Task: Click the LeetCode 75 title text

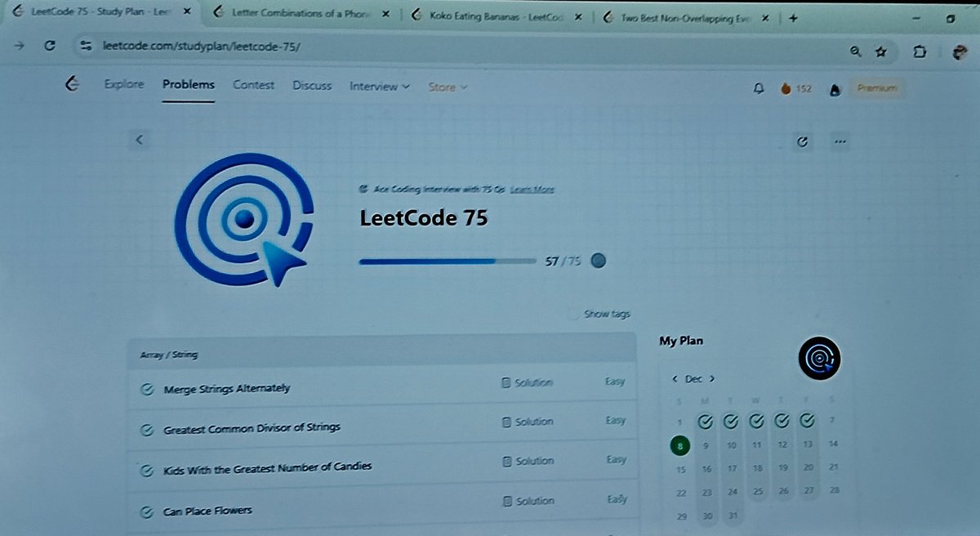Action: point(424,219)
